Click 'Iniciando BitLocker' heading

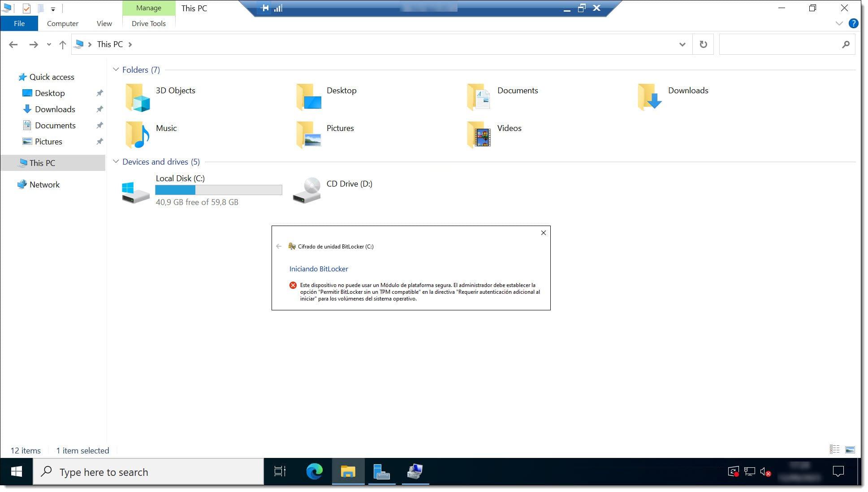[319, 269]
